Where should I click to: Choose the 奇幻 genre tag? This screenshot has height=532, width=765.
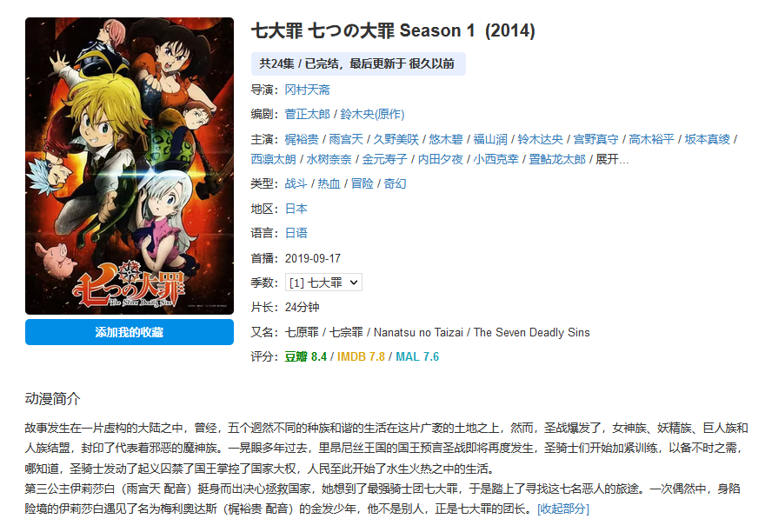396,183
